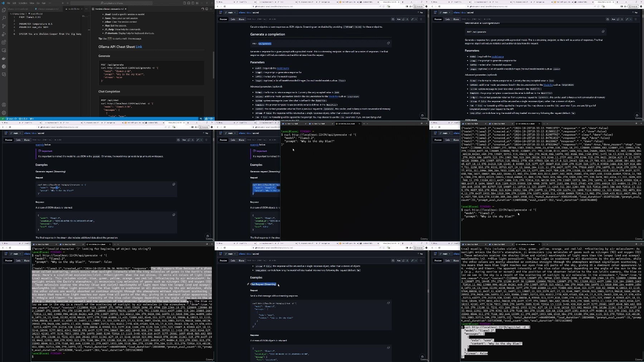644x362 pixels.
Task: Open the Extensions view in VS Code
Action: (x=4, y=42)
